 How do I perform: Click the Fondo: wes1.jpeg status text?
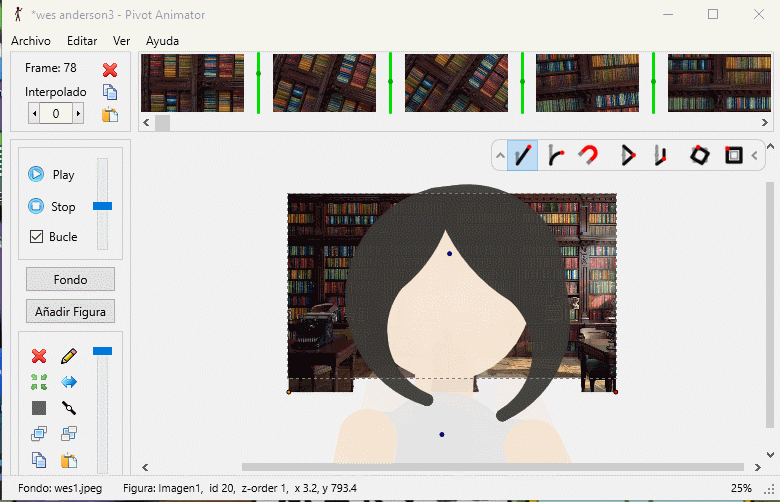(x=60, y=488)
